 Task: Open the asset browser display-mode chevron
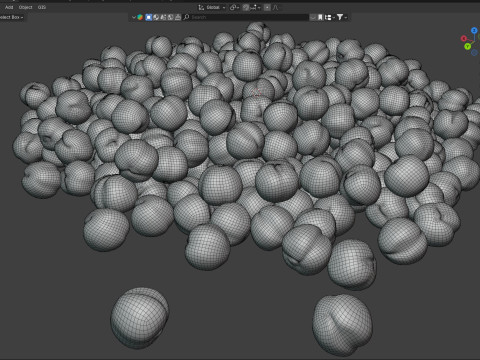tap(134, 17)
